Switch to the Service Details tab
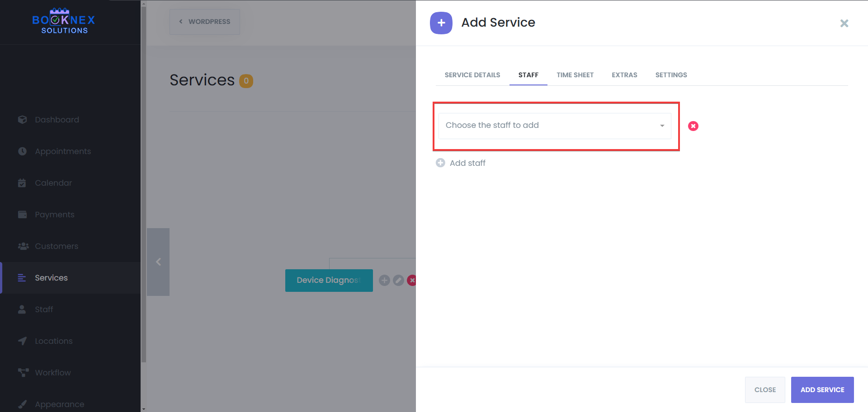The height and width of the screenshot is (412, 868). (472, 75)
